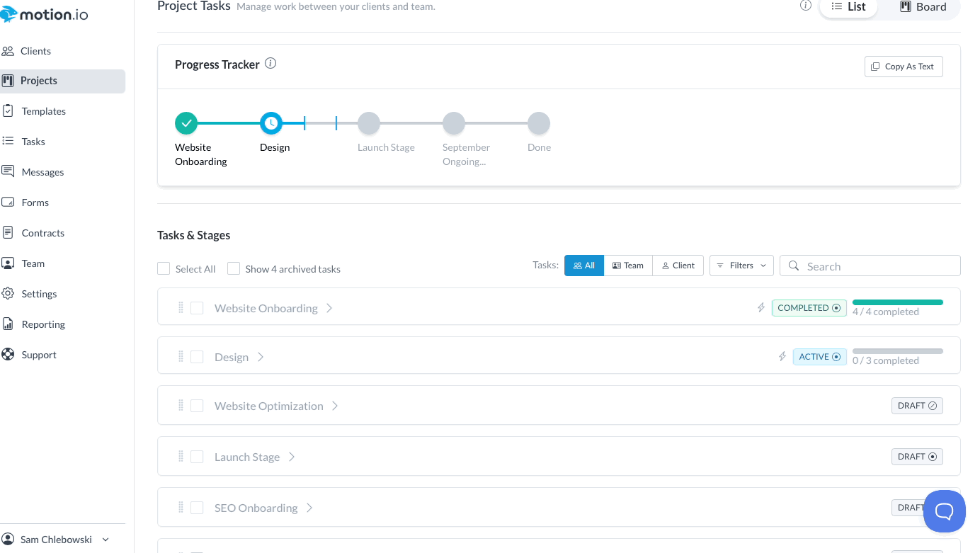Click the lightning icon on Website Onboarding row
Screen dimensions: 980x553
click(x=761, y=308)
